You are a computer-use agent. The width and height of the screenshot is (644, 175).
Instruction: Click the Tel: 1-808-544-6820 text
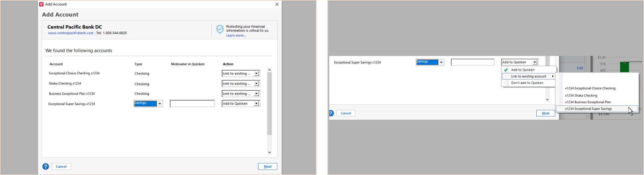click(x=112, y=33)
